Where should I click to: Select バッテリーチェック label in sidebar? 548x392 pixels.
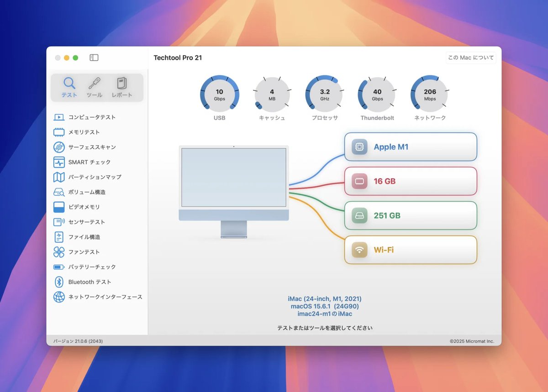92,267
